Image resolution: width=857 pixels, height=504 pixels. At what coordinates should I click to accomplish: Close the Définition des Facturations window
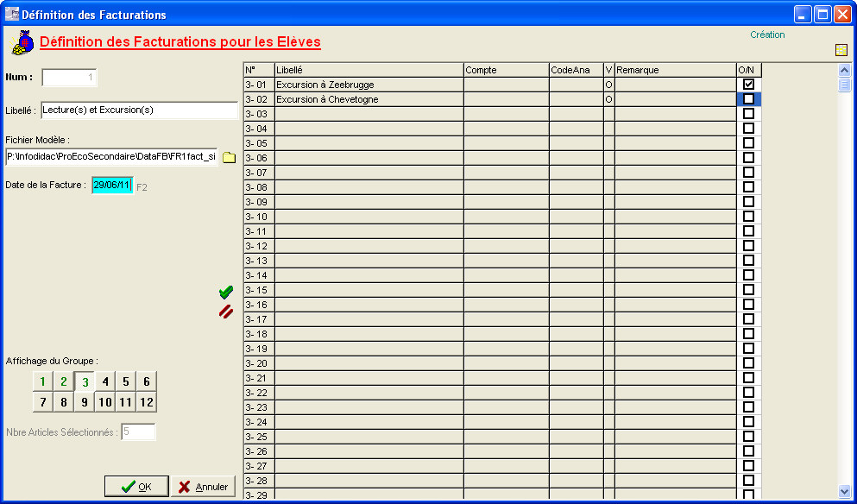842,14
